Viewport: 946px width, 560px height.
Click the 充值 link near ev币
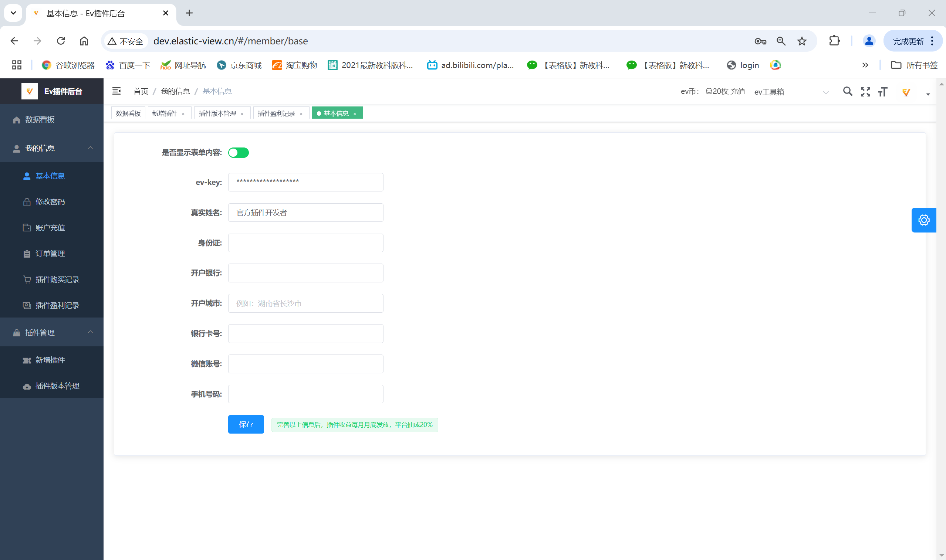coord(738,91)
